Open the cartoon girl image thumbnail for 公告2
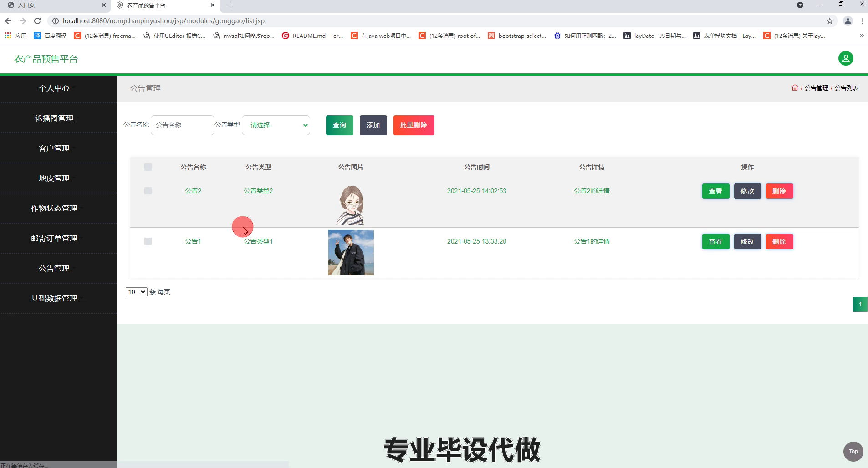 coord(351,204)
